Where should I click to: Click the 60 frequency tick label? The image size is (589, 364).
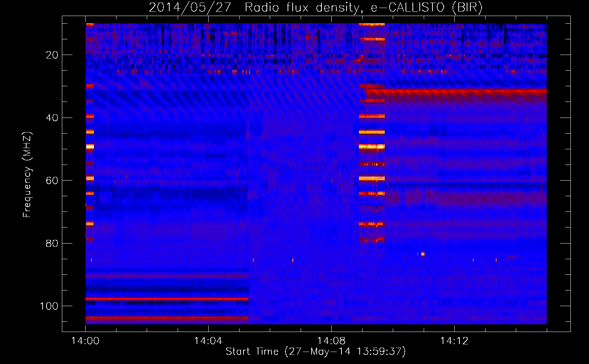52,181
